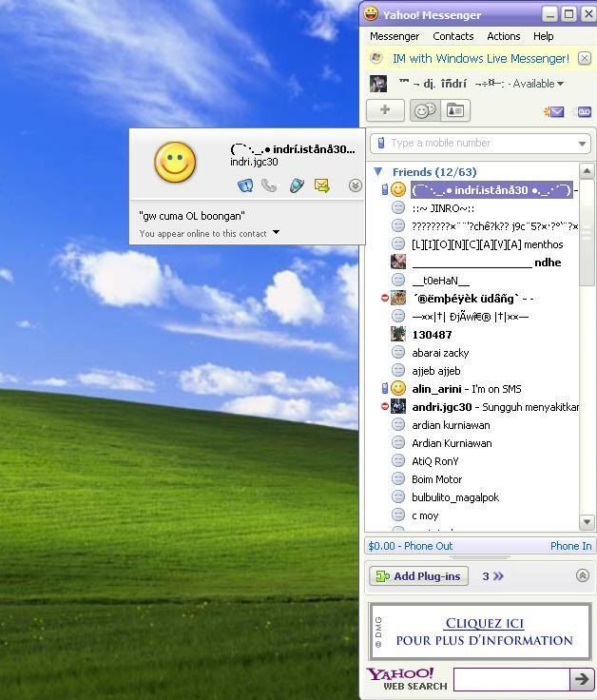
Task: Select contact ®ëmþéÿèk üdãñg
Action: pyautogui.click(x=472, y=299)
